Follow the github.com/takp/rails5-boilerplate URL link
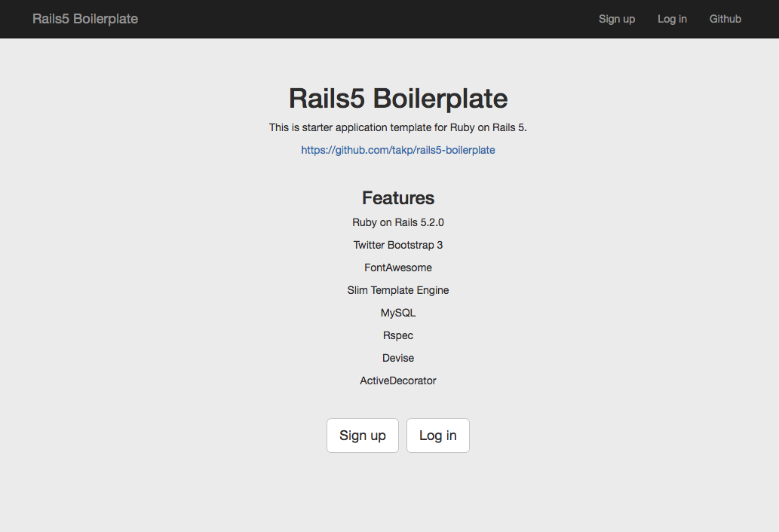The width and height of the screenshot is (779, 532). (x=398, y=150)
